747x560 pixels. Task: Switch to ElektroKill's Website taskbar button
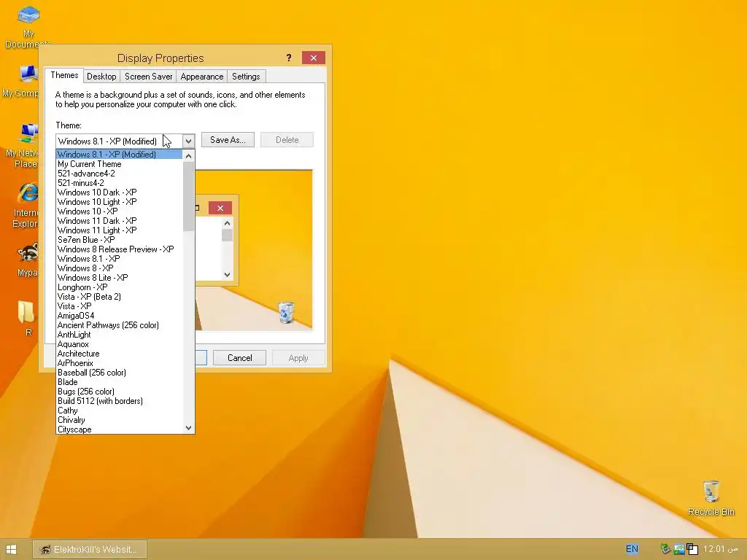[90, 550]
